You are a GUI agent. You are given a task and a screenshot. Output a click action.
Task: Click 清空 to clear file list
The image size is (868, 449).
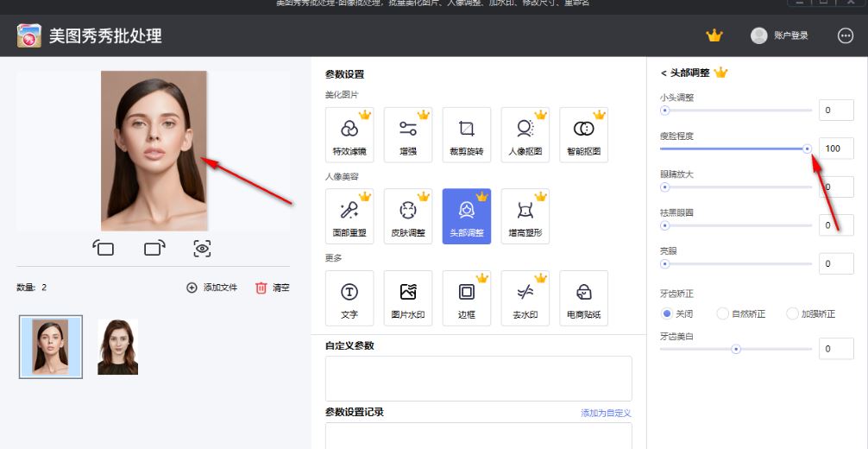pos(273,288)
